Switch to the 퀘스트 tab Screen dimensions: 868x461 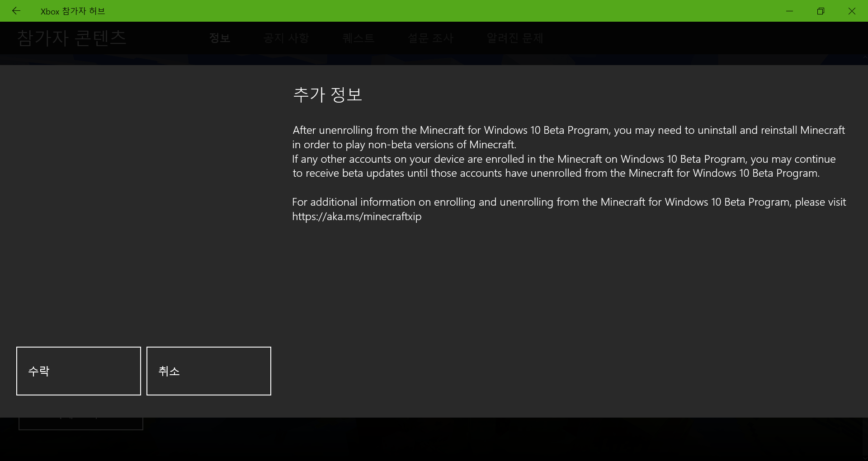pyautogui.click(x=359, y=38)
